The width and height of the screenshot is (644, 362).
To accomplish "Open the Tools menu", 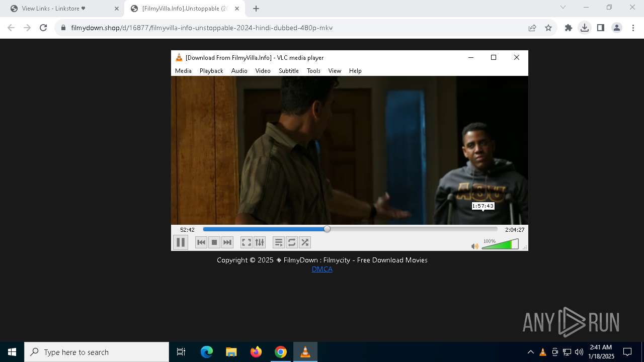I will (313, 71).
